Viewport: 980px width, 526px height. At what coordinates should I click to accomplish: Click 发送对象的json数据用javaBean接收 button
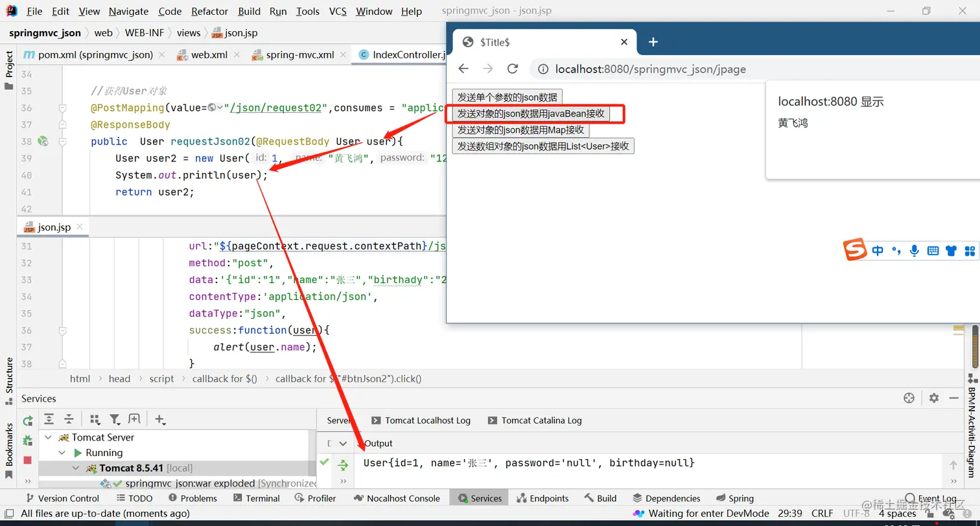tap(531, 113)
